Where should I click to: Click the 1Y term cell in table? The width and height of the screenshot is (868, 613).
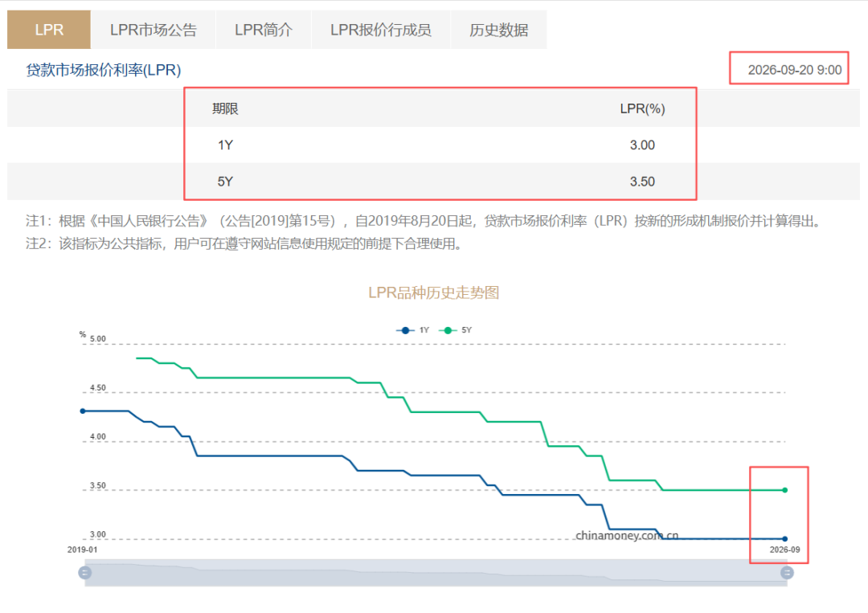tap(225, 145)
